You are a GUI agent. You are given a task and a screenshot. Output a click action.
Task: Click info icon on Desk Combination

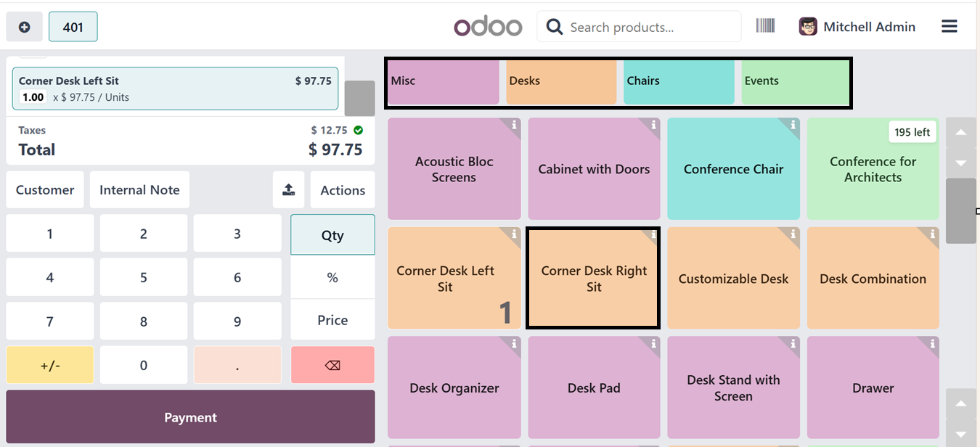coord(933,234)
